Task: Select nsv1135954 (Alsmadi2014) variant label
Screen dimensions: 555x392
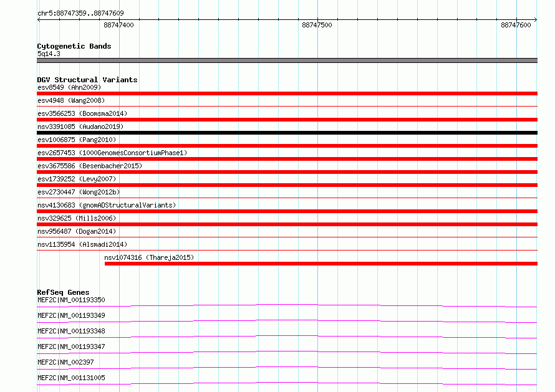Action: (x=82, y=244)
